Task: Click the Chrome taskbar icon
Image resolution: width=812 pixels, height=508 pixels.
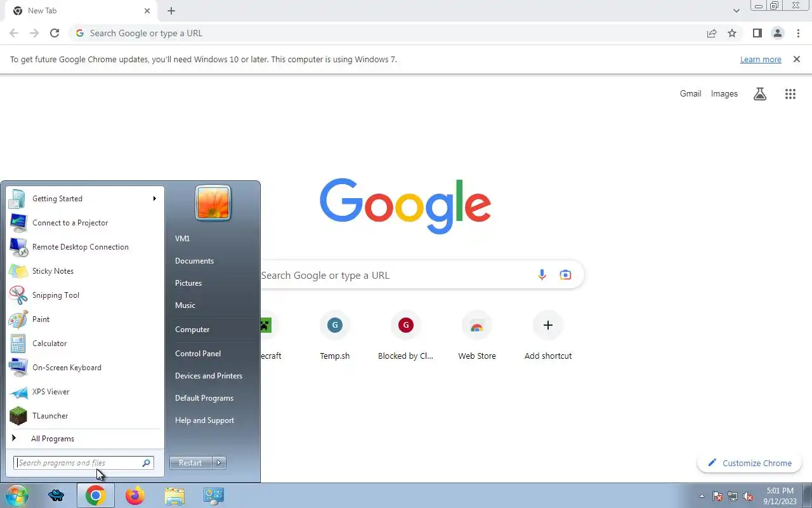Action: coord(96,495)
